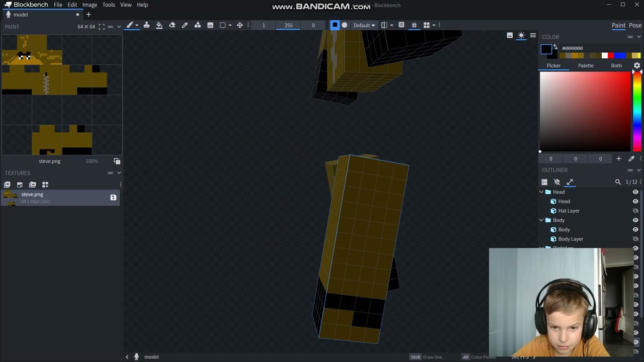Swap main and secondary colors

click(x=555, y=48)
